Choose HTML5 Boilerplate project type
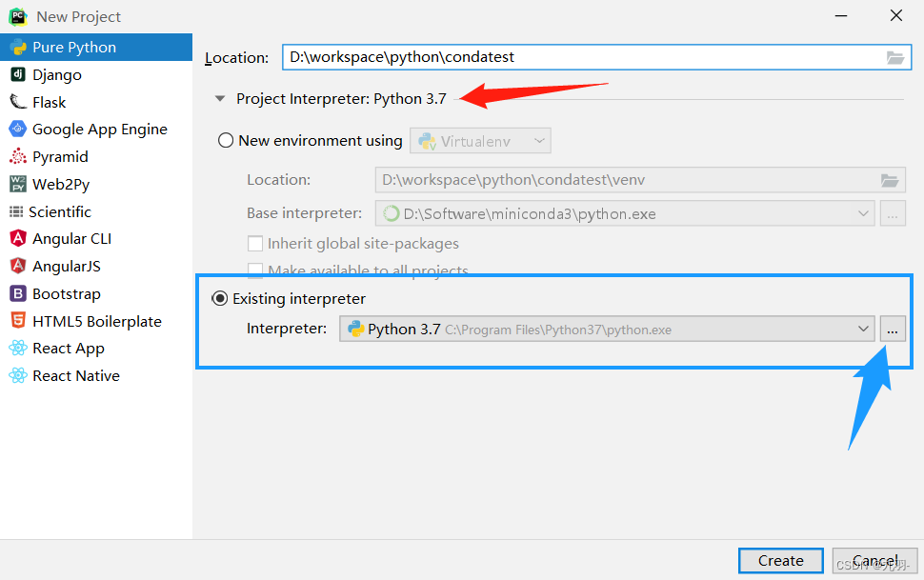This screenshot has width=924, height=580. click(x=96, y=321)
